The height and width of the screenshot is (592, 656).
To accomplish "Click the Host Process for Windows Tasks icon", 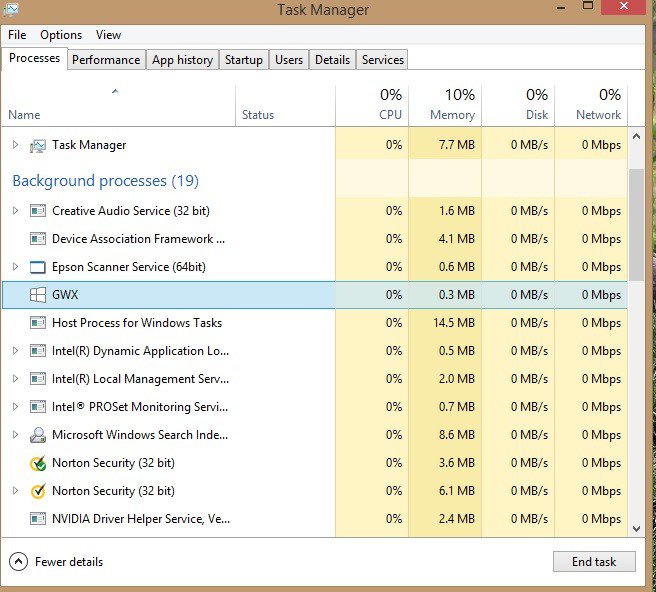I will pos(38,323).
